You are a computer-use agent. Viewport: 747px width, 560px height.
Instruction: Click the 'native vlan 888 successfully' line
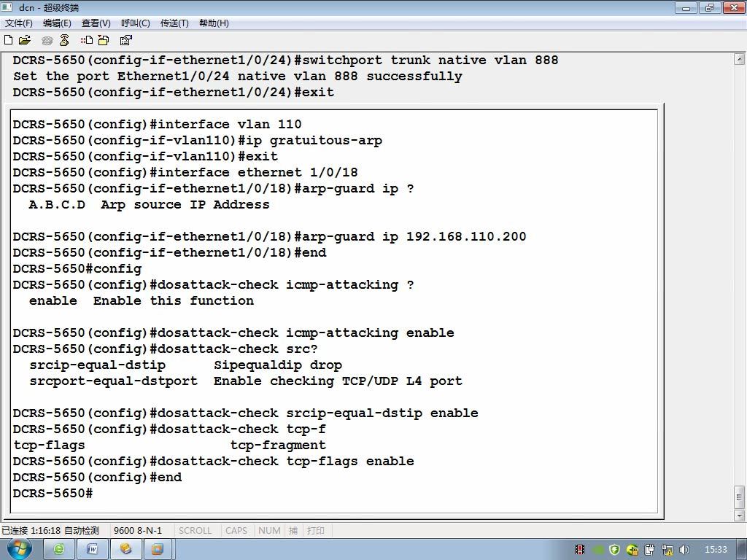pyautogui.click(x=238, y=76)
